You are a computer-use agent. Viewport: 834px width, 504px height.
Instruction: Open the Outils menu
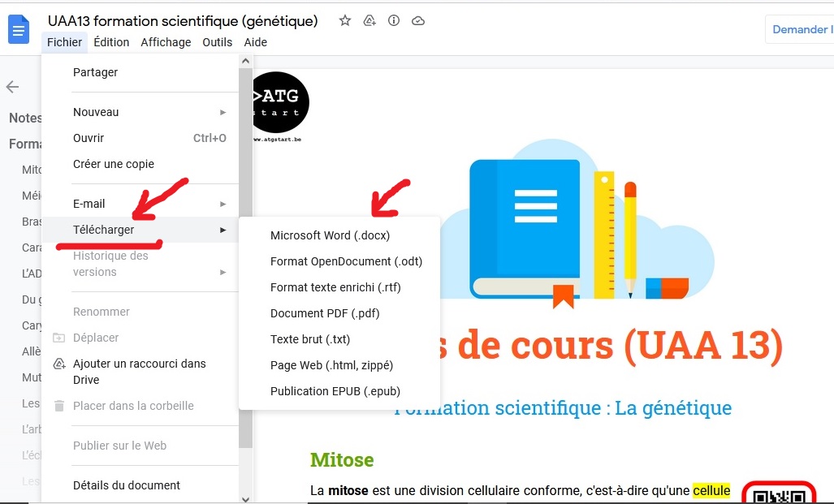tap(217, 42)
